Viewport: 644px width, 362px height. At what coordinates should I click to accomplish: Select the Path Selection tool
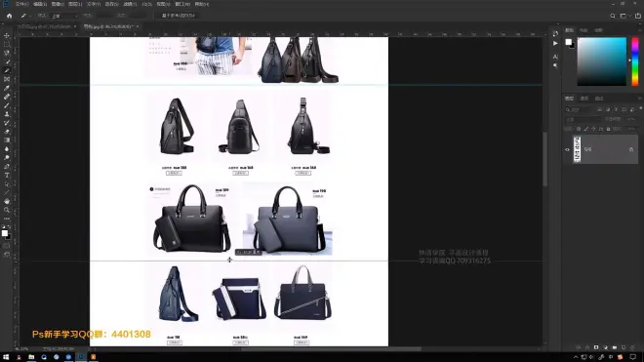[x=7, y=183]
